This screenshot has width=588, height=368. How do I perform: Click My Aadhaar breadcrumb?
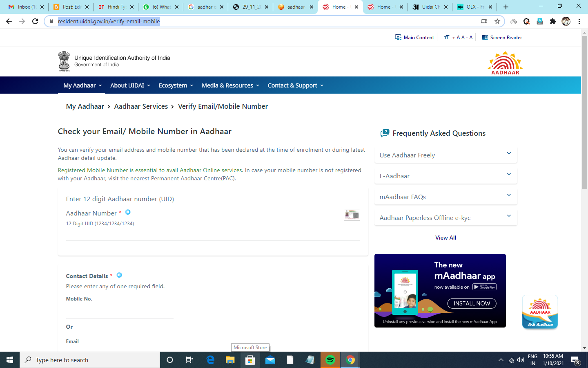pos(85,106)
